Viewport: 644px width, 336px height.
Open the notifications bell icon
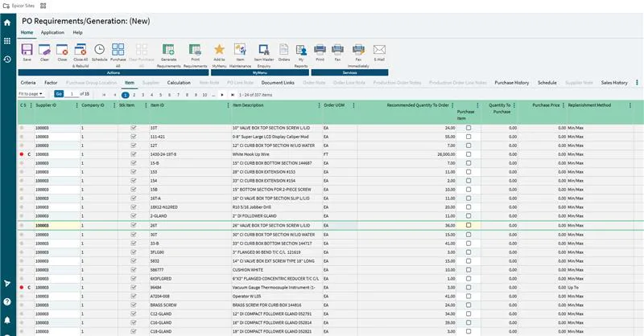pos(7,320)
